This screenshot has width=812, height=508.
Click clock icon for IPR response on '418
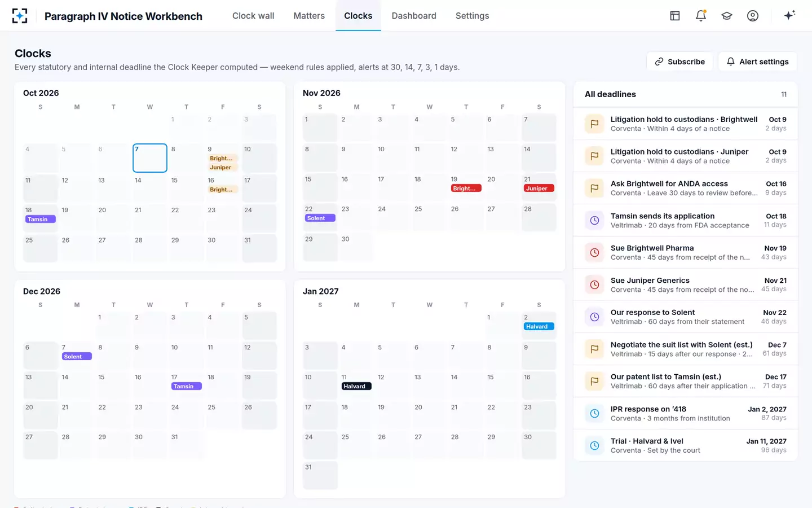594,413
